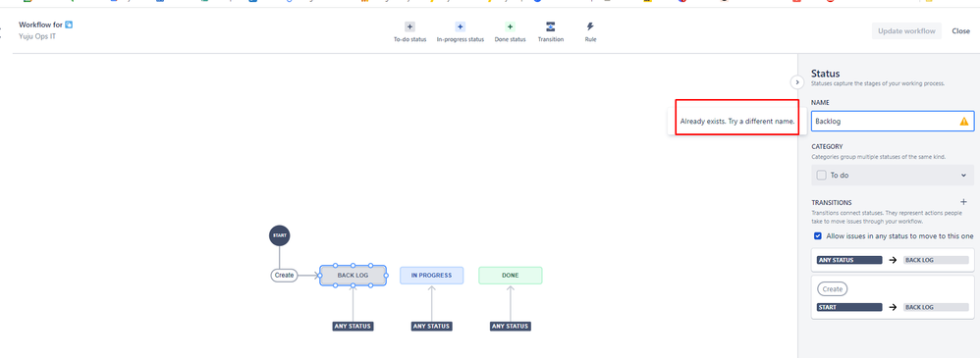980x358 pixels.
Task: Edit the status Name field Backlog
Action: pyautogui.click(x=893, y=122)
